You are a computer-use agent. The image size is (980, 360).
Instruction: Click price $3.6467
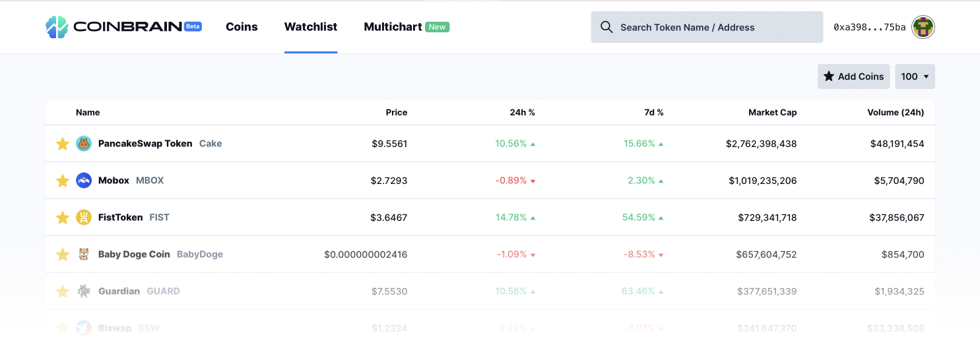pyautogui.click(x=389, y=218)
